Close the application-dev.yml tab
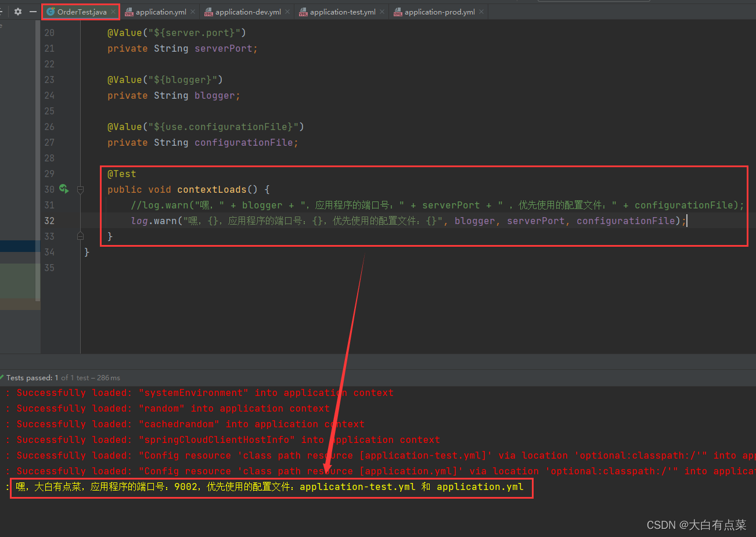This screenshot has height=537, width=756. pos(287,12)
